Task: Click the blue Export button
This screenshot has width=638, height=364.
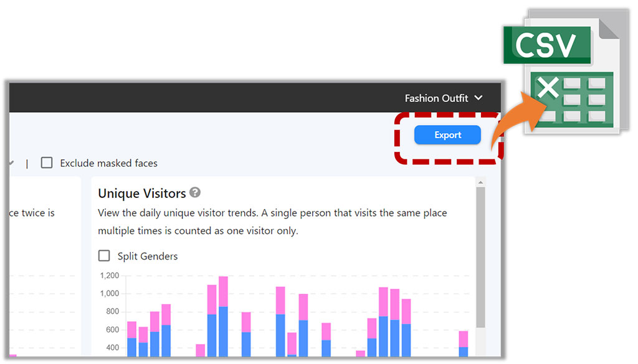Action: click(447, 135)
